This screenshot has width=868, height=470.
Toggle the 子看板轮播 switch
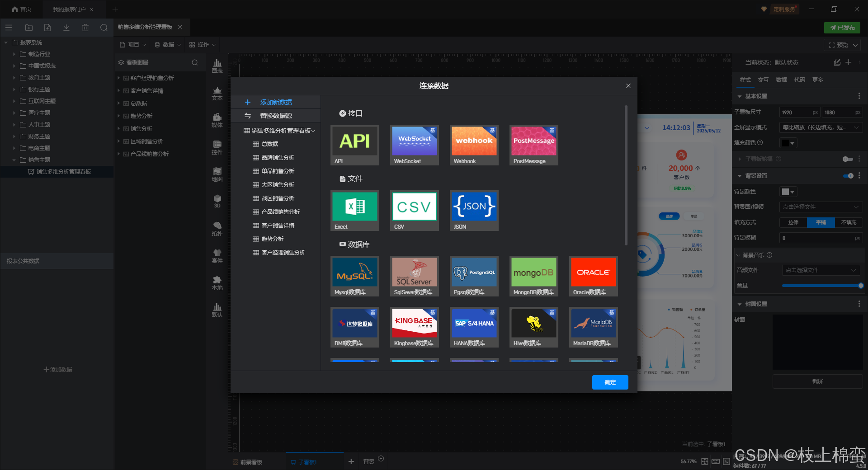(848, 159)
